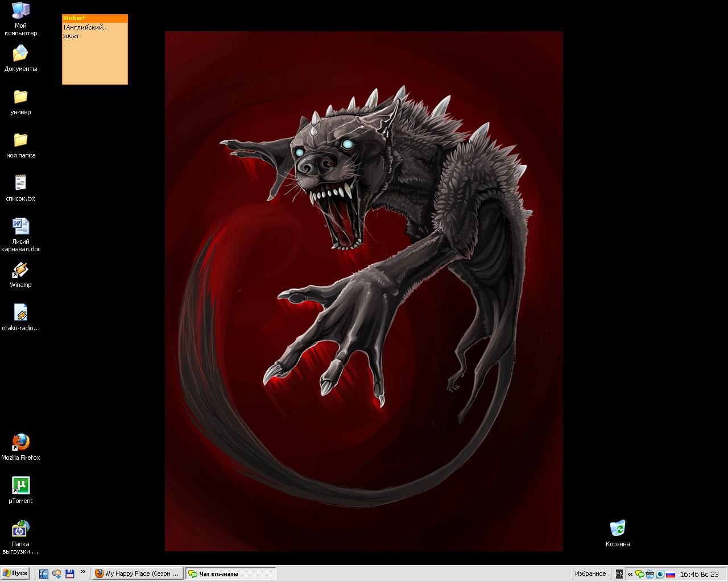Viewport: 728px width, 582px height.
Task: Click the Russian flag tray icon
Action: 671,574
